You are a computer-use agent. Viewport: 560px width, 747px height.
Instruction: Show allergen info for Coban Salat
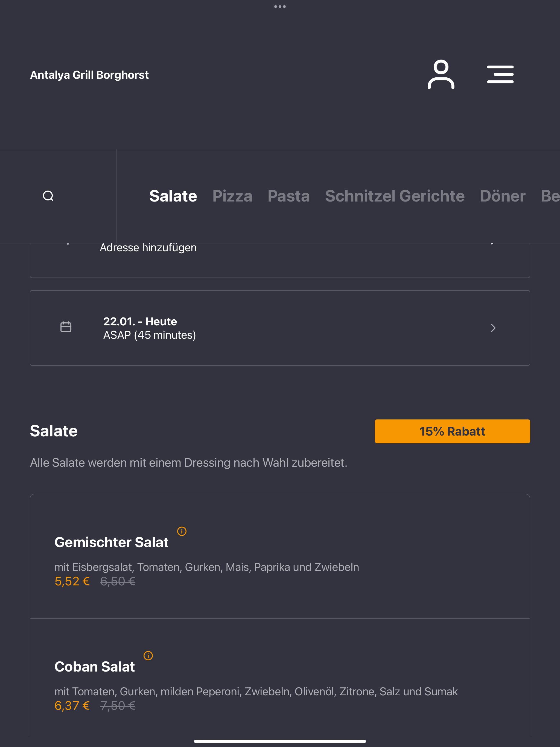click(x=148, y=655)
